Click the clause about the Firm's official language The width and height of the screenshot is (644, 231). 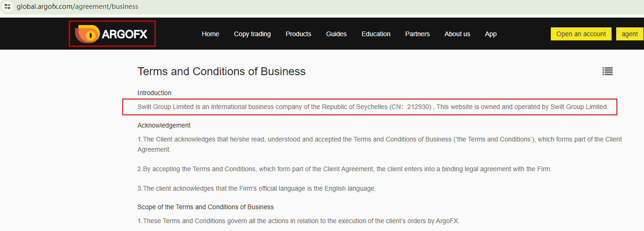256,188
